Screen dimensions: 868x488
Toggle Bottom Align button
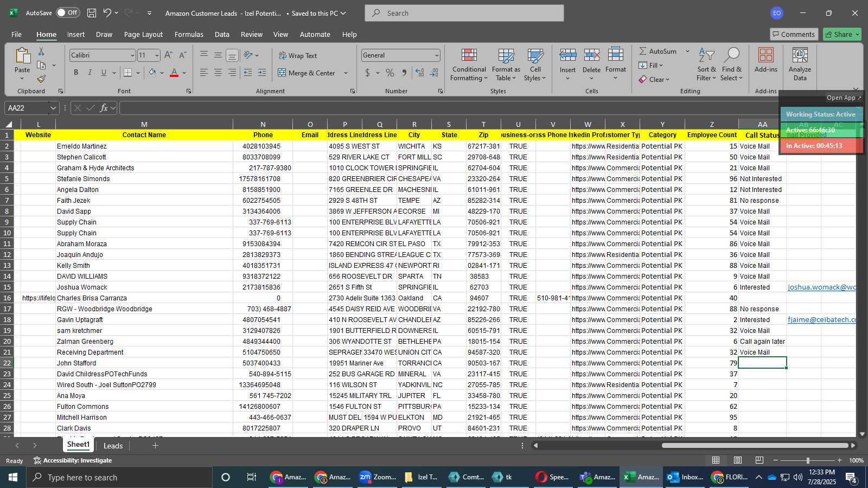tap(232, 55)
